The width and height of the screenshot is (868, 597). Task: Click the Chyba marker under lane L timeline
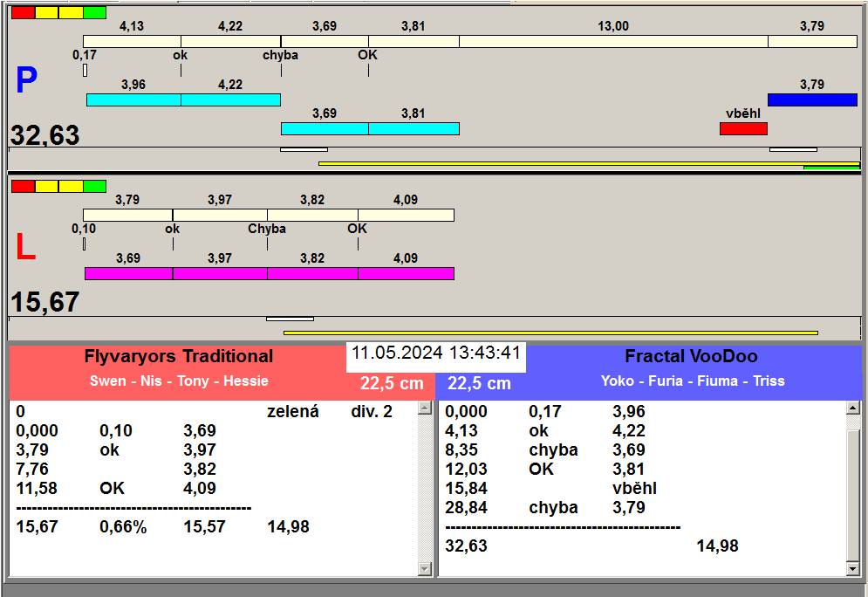coord(267,229)
